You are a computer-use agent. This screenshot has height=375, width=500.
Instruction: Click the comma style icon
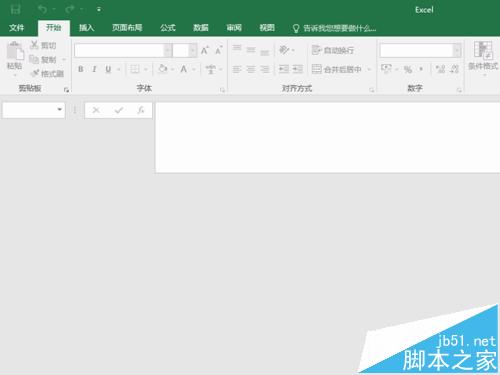(421, 69)
